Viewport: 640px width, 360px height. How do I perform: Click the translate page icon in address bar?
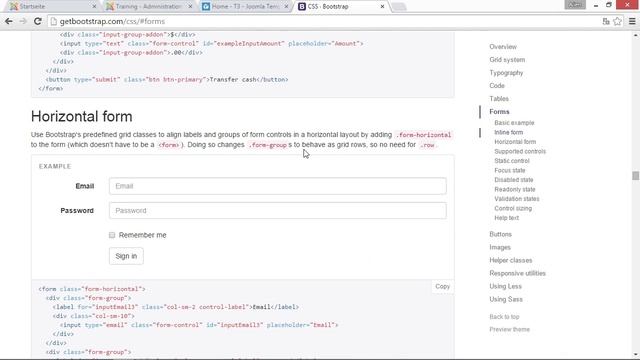coord(606,21)
